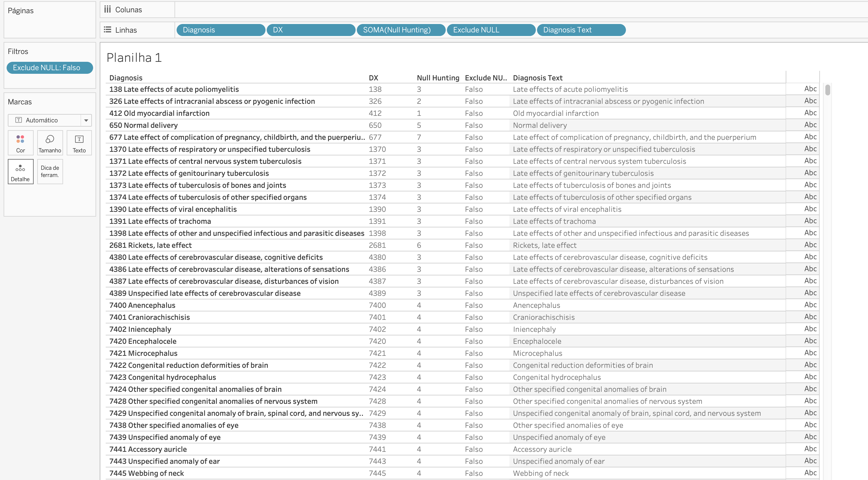The width and height of the screenshot is (868, 480).
Task: Click the Linhas shelf icon
Action: pyautogui.click(x=108, y=30)
